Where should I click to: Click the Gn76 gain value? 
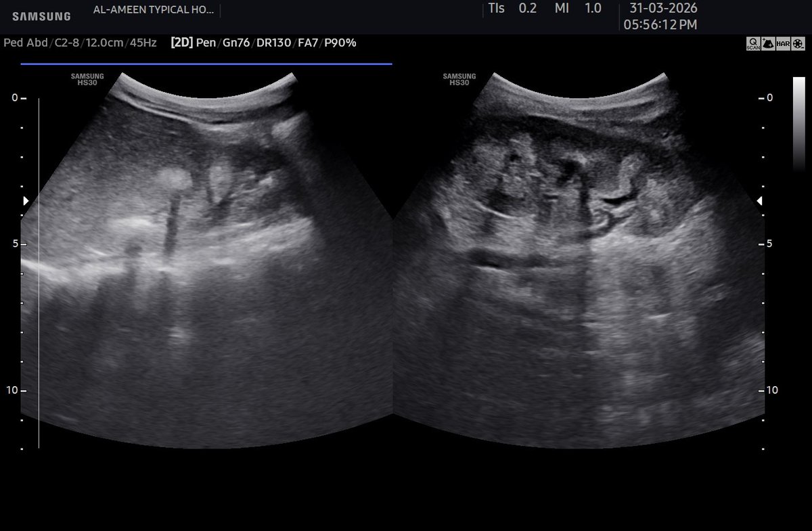[236, 43]
